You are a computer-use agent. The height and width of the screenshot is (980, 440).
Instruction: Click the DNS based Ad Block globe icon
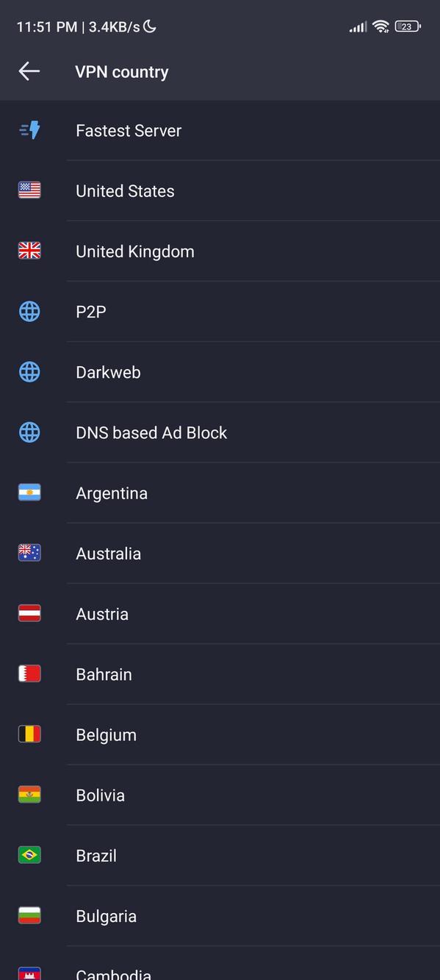[x=29, y=432]
